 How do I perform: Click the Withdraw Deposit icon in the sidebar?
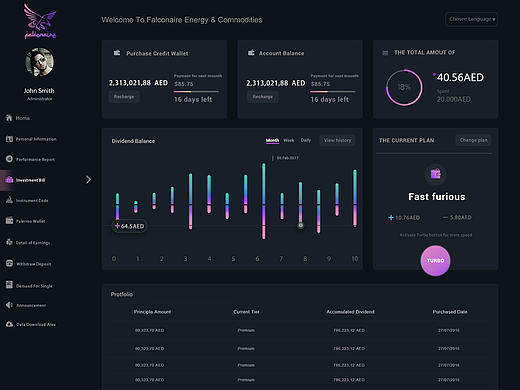[x=9, y=263]
